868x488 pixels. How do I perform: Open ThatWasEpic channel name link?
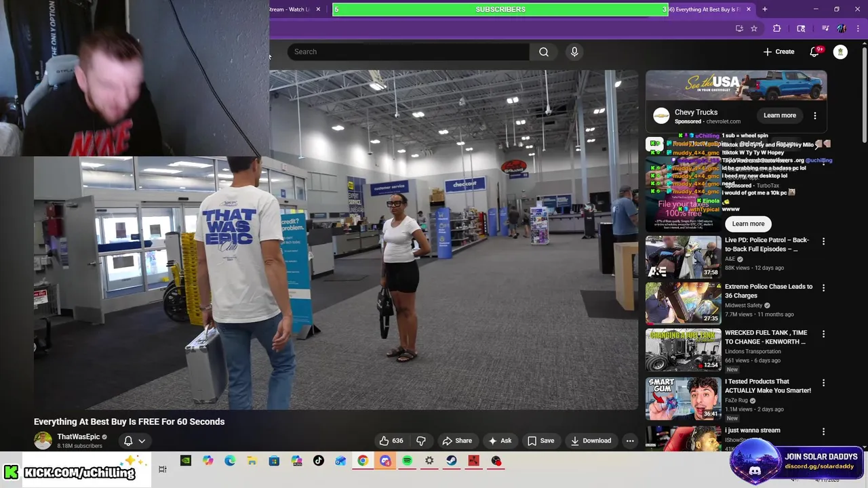coord(78,437)
